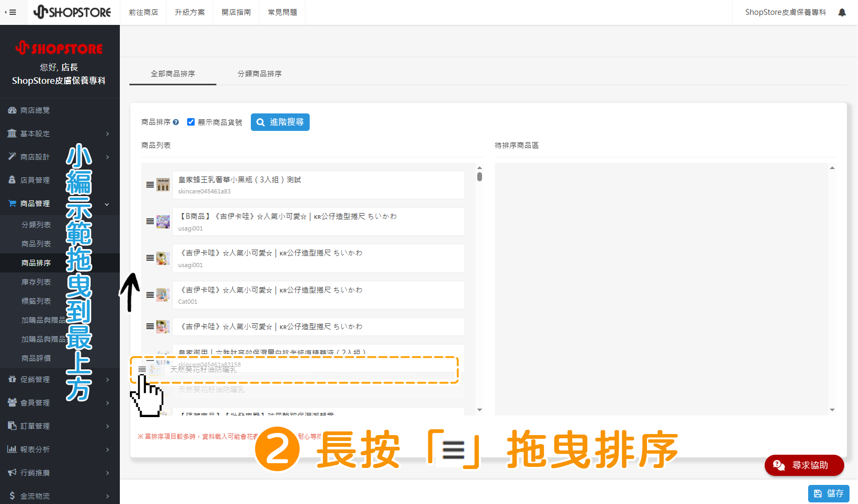Click the store overview dashboard icon
Image resolution: width=858 pixels, height=504 pixels.
click(x=12, y=110)
